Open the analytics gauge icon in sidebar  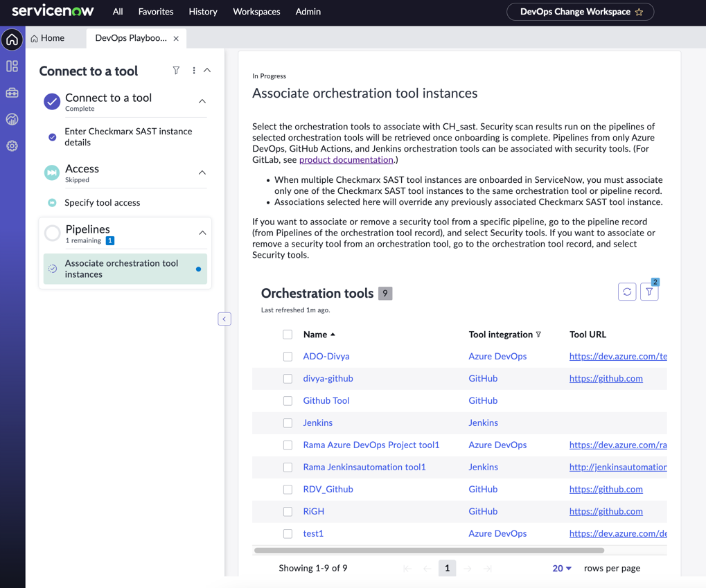pyautogui.click(x=12, y=119)
